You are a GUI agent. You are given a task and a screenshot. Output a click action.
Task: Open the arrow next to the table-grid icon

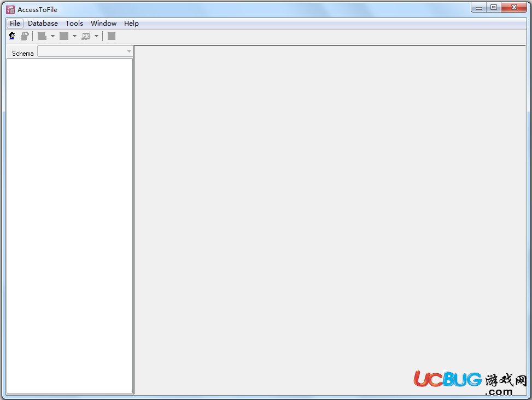point(96,36)
